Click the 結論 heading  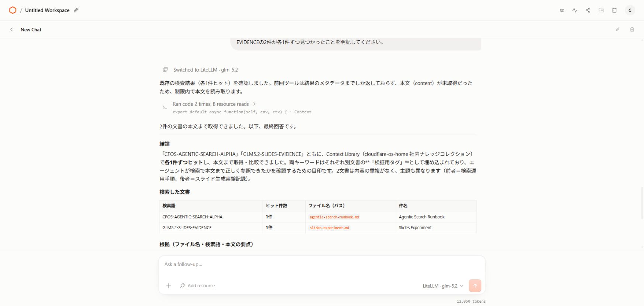point(165,144)
